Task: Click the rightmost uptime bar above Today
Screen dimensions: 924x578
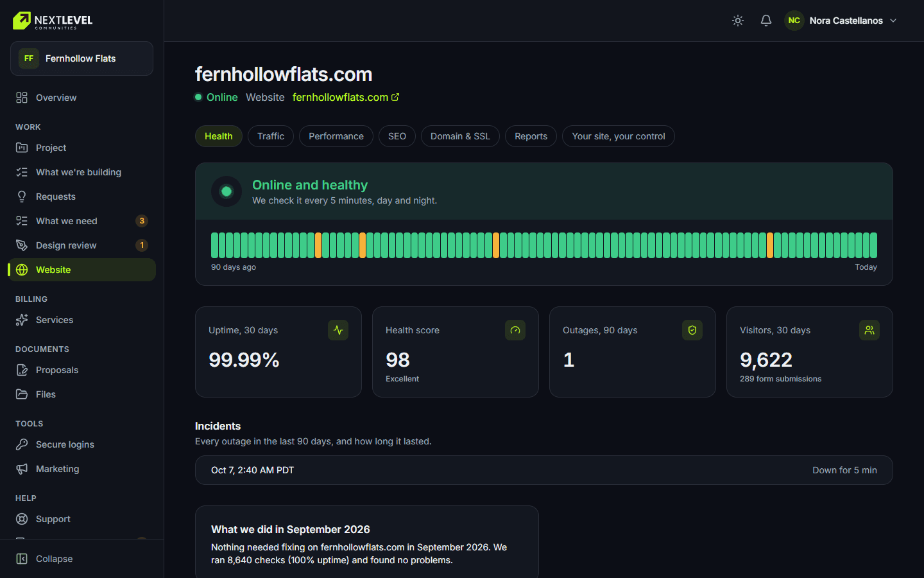Action: click(x=874, y=245)
